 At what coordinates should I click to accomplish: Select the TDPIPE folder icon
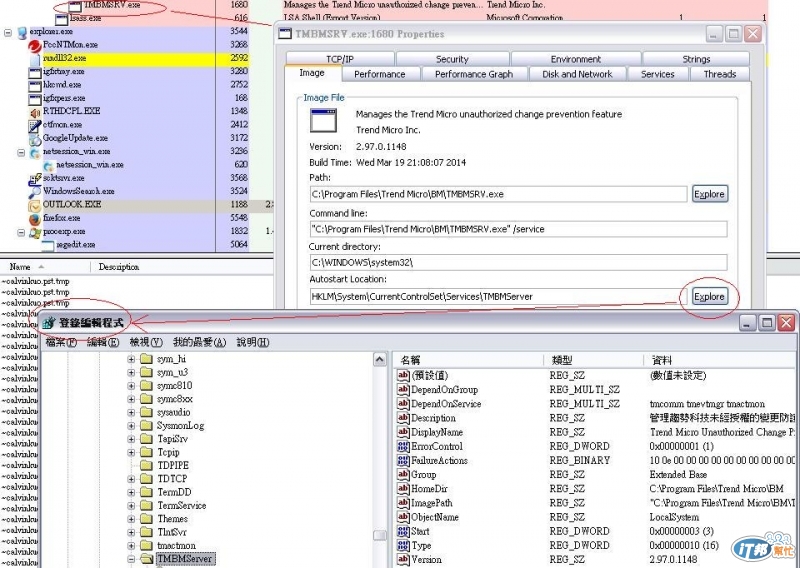pos(146,465)
